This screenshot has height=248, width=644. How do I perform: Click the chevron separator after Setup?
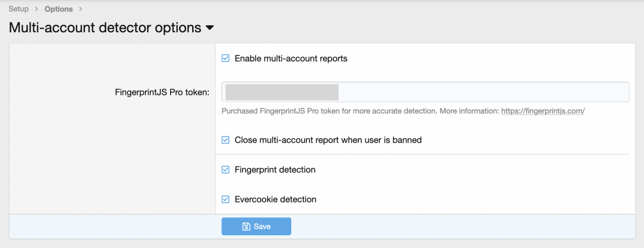[36, 9]
